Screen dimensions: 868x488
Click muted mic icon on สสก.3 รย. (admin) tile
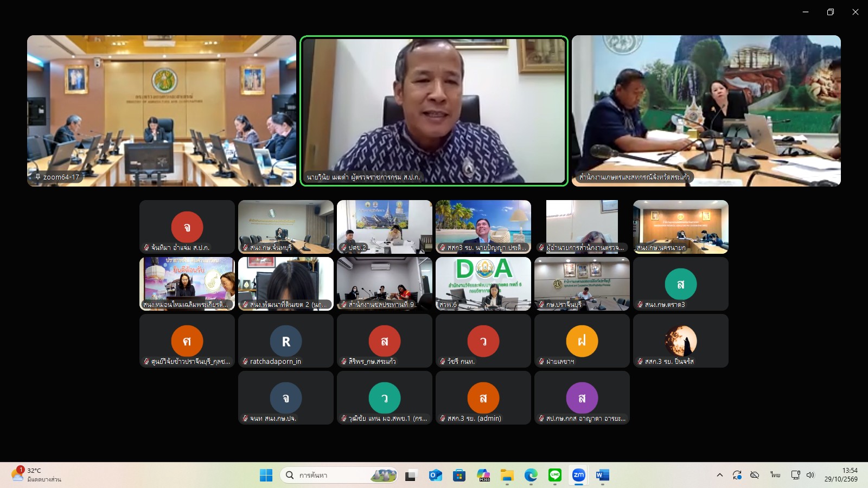point(443,418)
